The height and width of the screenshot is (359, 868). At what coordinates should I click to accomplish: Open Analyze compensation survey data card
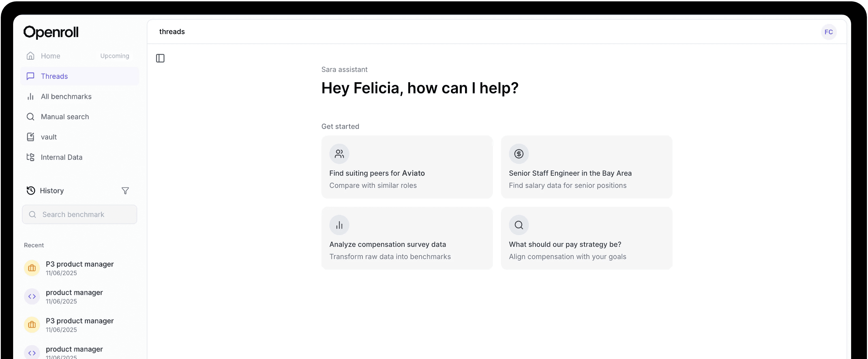tap(407, 238)
